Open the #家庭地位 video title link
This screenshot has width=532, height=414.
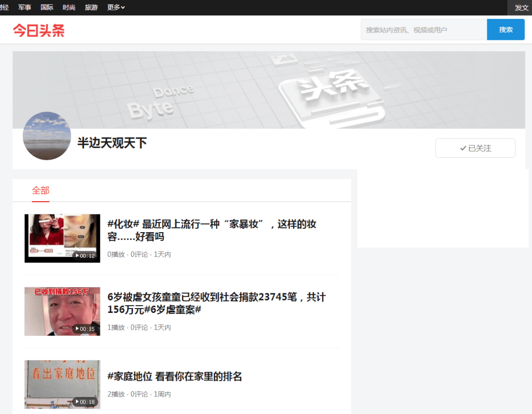[175, 377]
